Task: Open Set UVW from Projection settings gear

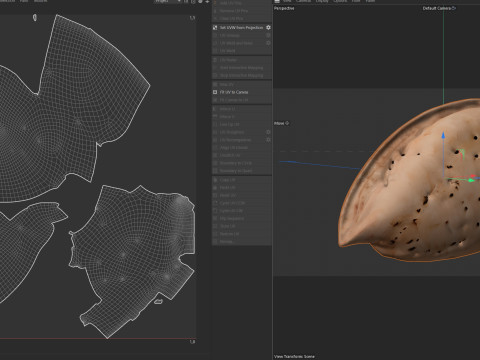Action: click(268, 28)
